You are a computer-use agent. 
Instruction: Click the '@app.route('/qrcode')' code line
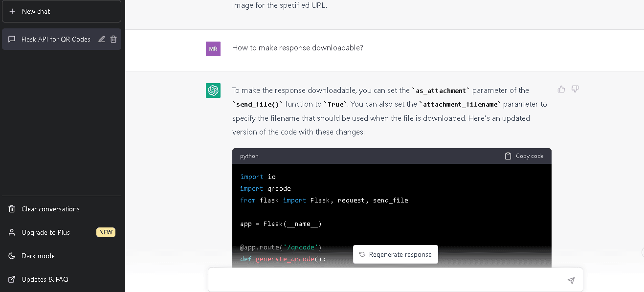(281, 247)
